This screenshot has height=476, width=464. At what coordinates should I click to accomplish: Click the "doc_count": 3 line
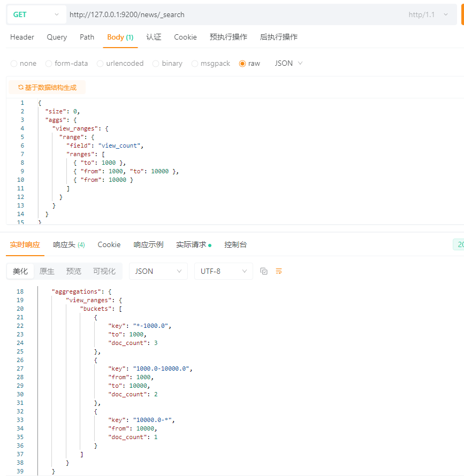click(133, 343)
